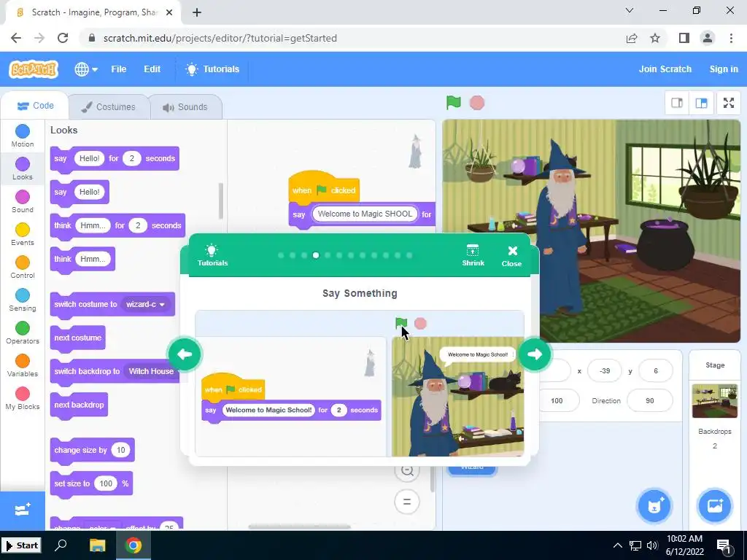The height and width of the screenshot is (560, 747).
Task: Switch to the Code tab
Action: pos(35,106)
